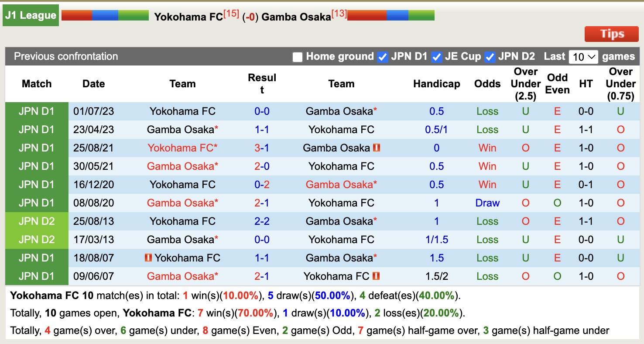The width and height of the screenshot is (644, 344).
Task: Select the JPN D1 badge on the first match row
Action: point(37,111)
